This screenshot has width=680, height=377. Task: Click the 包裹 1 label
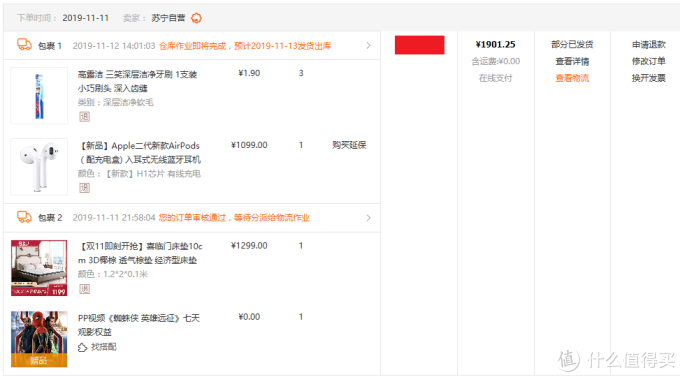(x=50, y=46)
